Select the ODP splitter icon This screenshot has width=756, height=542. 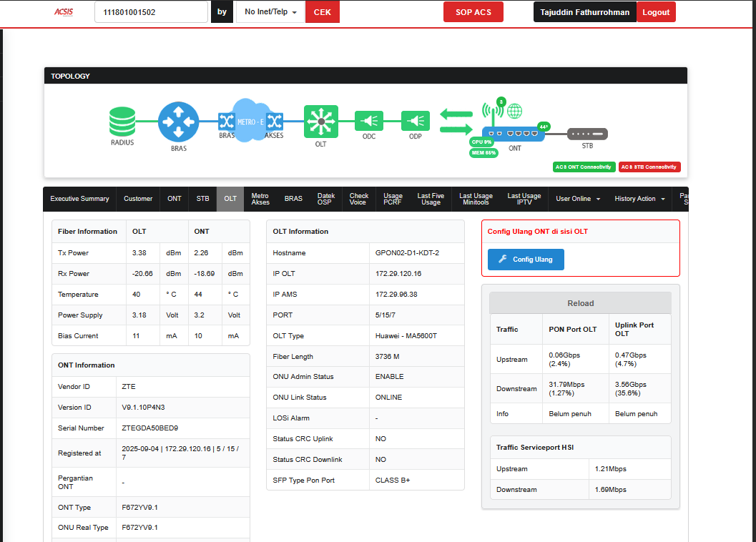point(415,121)
